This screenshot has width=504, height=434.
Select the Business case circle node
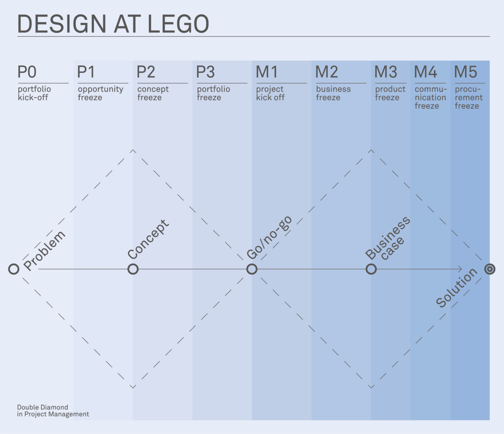click(x=371, y=269)
